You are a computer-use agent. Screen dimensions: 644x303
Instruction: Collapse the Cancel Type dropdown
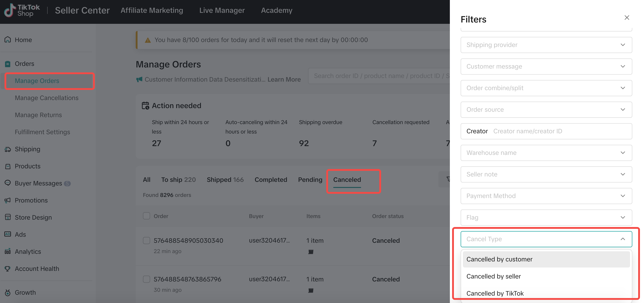tap(622, 239)
